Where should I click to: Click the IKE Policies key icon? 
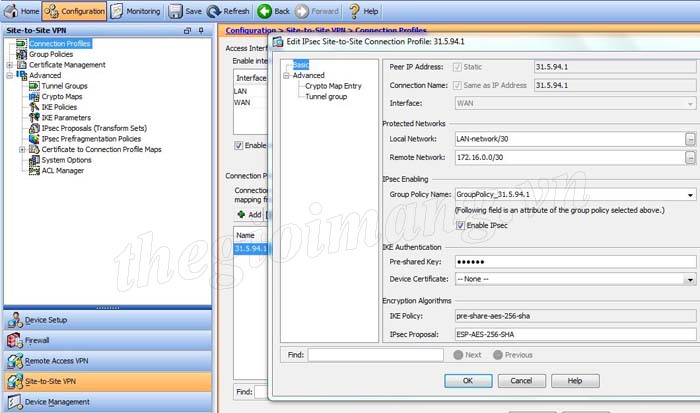click(34, 107)
